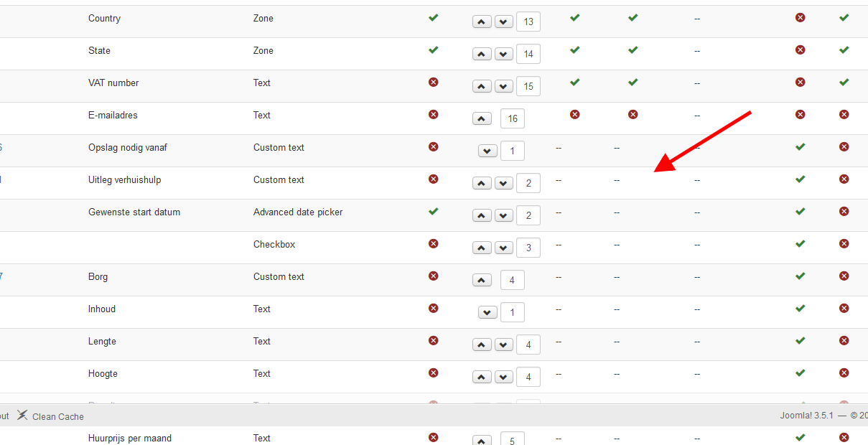Move E-mailadres row up

[x=482, y=118]
